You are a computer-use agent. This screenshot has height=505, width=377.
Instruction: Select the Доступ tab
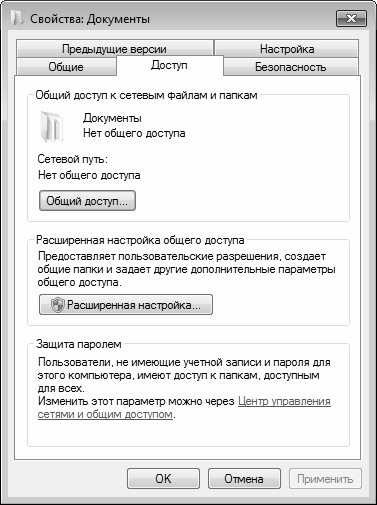pos(169,65)
